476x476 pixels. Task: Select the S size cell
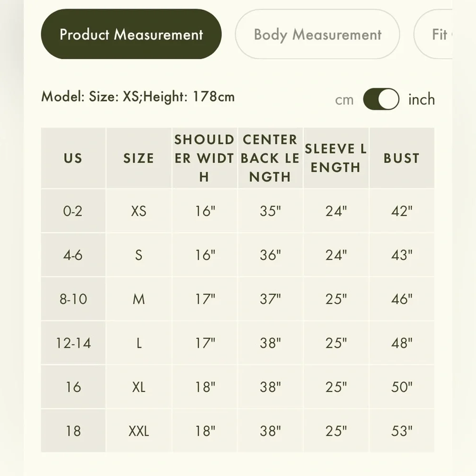coord(139,255)
